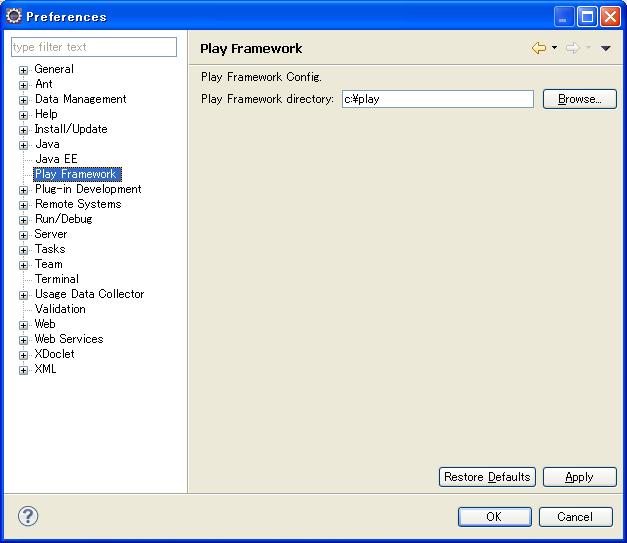Open the help question mark icon
This screenshot has width=627, height=543.
coord(28,516)
